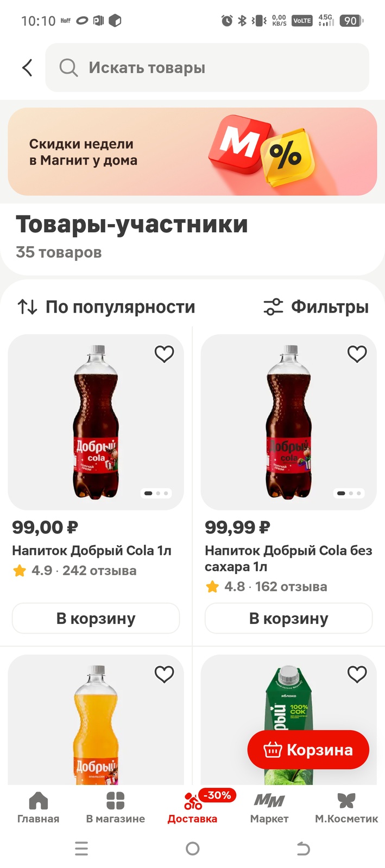Tap the search magnifier icon
The width and height of the screenshot is (385, 868).
click(68, 68)
